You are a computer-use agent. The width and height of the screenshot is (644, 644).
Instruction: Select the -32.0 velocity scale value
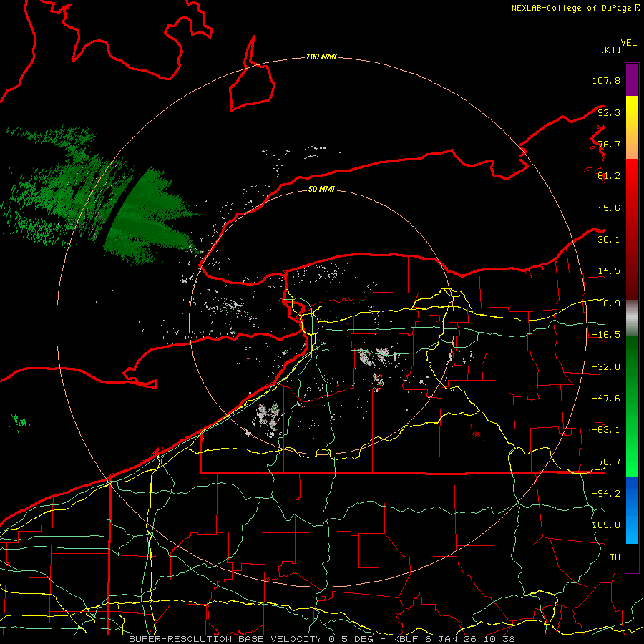coord(606,367)
